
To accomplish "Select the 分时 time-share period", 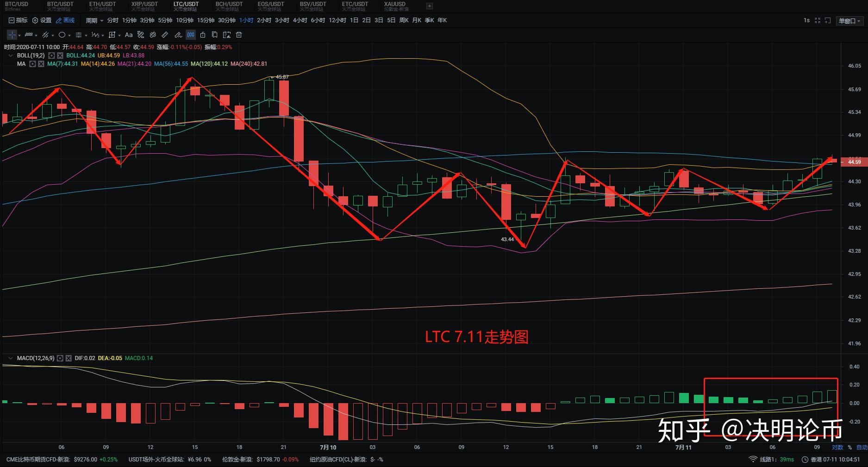I will tap(112, 20).
